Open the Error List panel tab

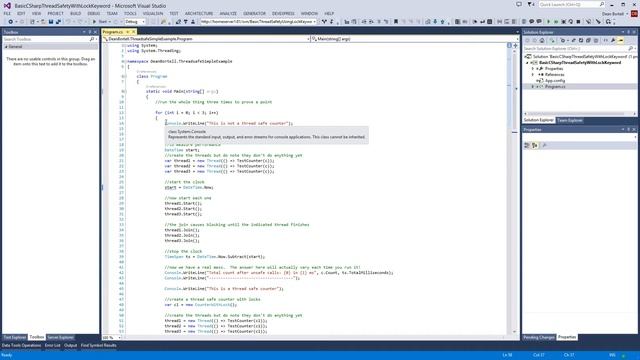(53, 346)
